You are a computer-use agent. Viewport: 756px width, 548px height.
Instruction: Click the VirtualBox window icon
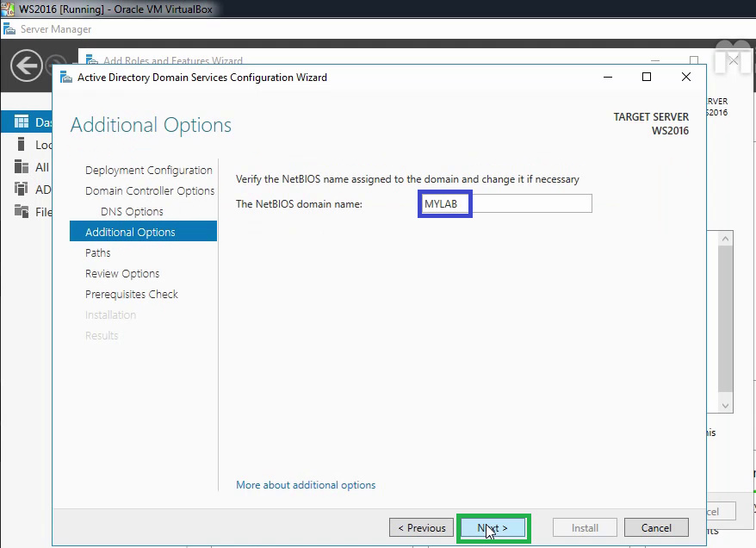(8, 9)
